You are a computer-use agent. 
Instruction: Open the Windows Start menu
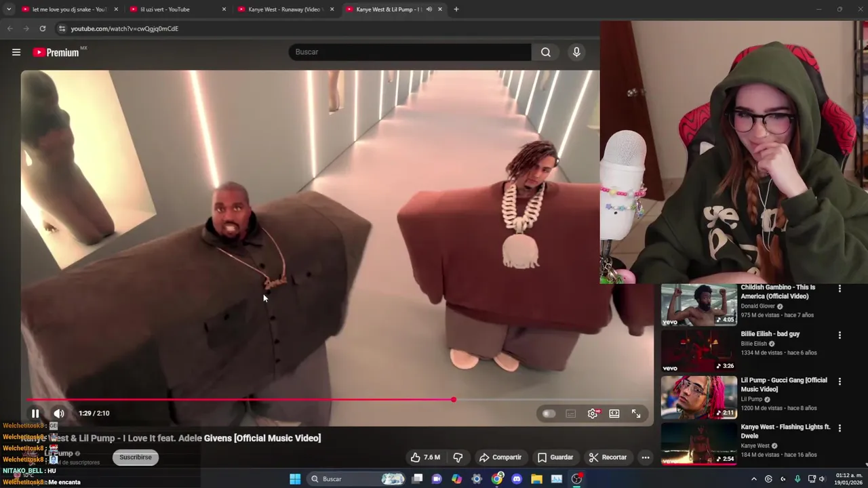(295, 479)
